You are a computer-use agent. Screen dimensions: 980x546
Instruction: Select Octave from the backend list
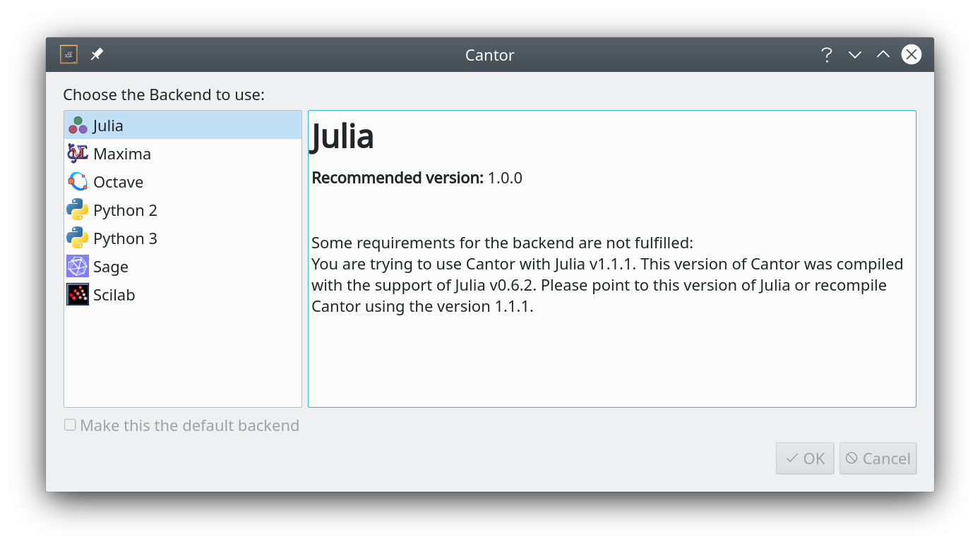pyautogui.click(x=117, y=181)
